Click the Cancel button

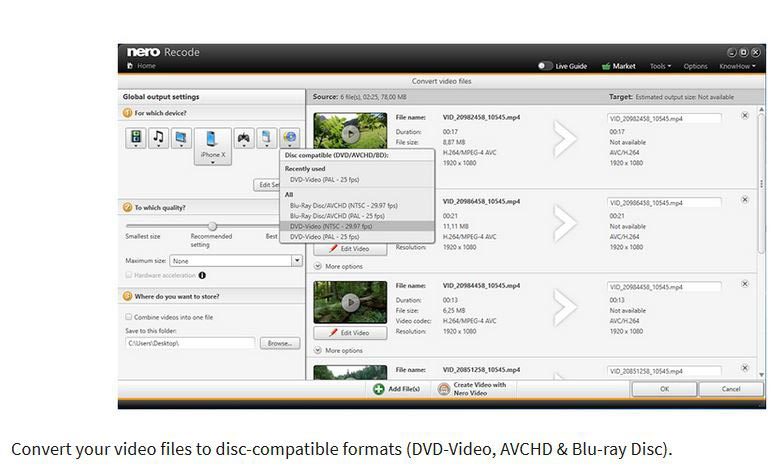tap(731, 389)
